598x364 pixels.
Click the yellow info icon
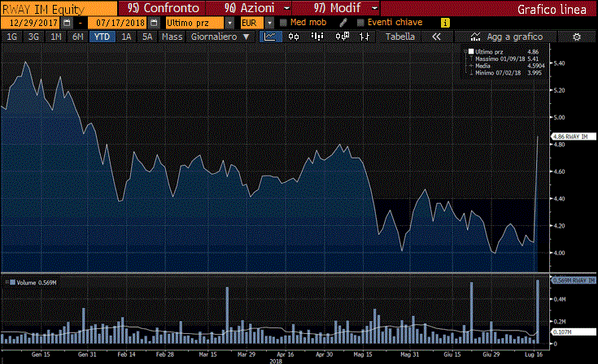point(445,23)
